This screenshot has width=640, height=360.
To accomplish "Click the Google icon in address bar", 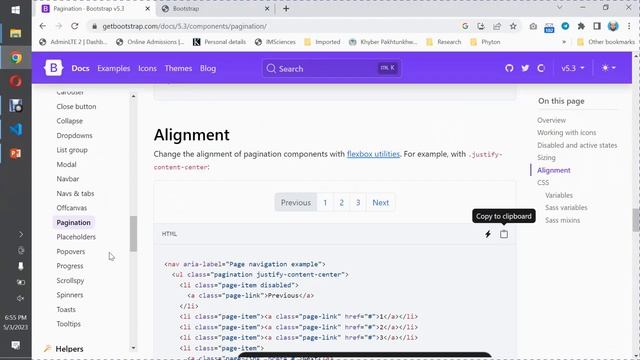I will [465, 26].
